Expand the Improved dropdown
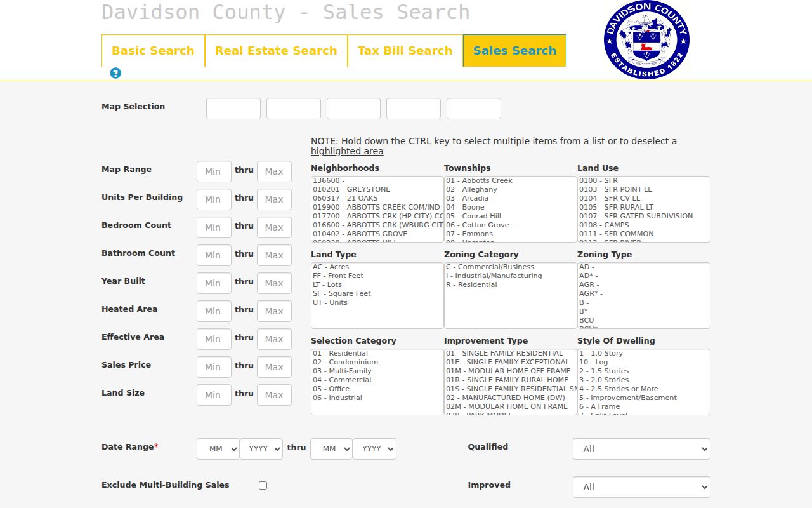The width and height of the screenshot is (812, 508). (641, 487)
